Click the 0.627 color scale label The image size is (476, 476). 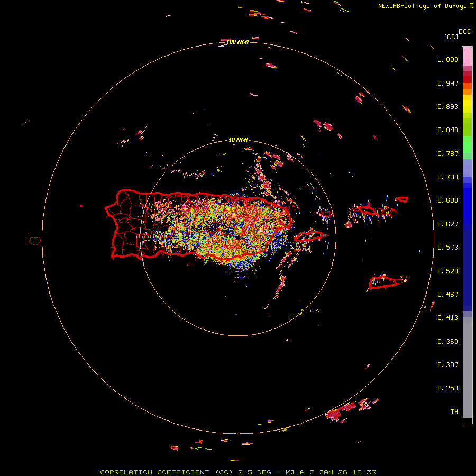pyautogui.click(x=448, y=224)
